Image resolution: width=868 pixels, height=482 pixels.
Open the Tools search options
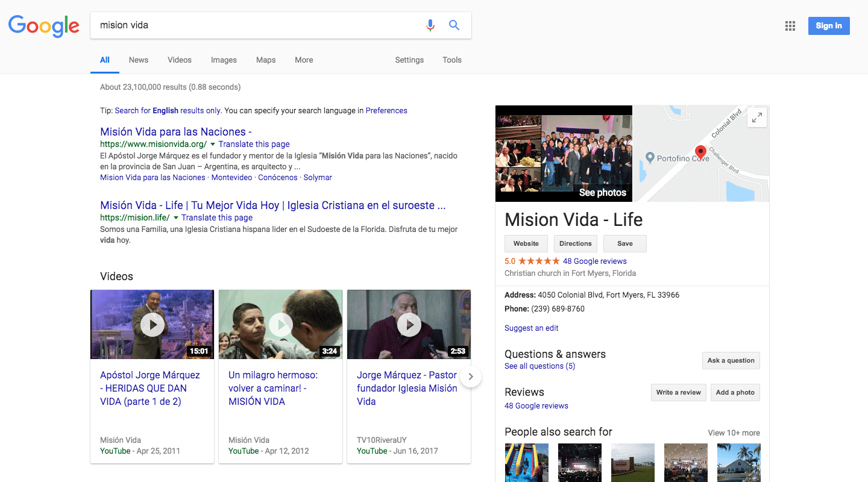click(451, 60)
